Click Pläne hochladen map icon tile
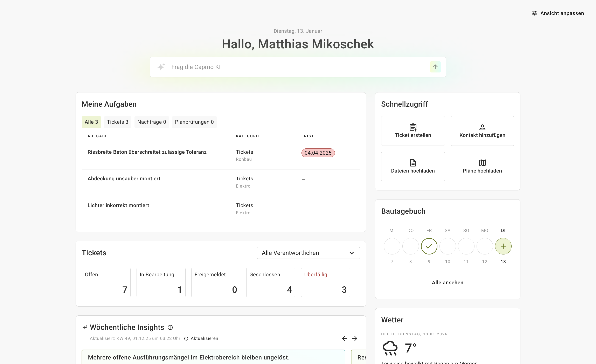Image resolution: width=596 pixels, height=364 pixels. tap(482, 166)
